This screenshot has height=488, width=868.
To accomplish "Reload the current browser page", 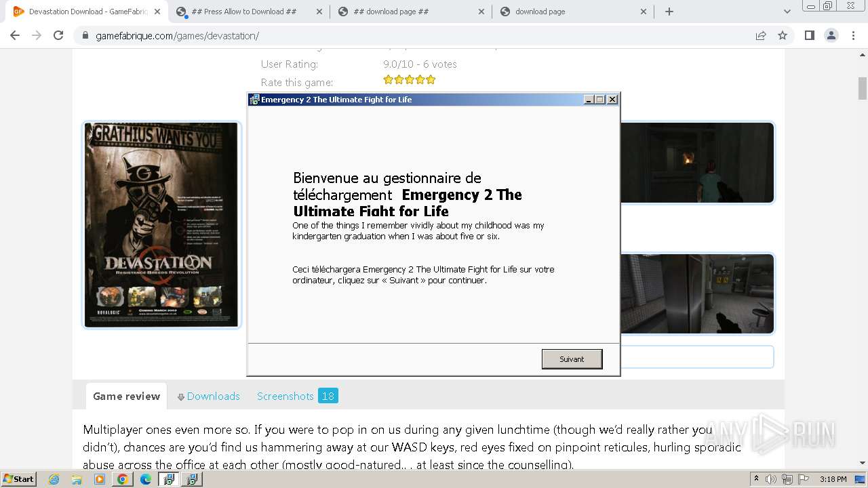I will 58,35.
